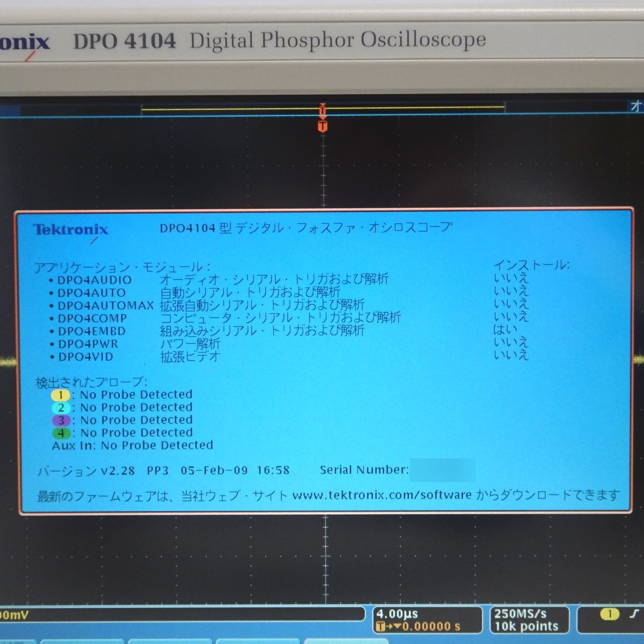Click the green channel 4 probe badge

[61, 433]
